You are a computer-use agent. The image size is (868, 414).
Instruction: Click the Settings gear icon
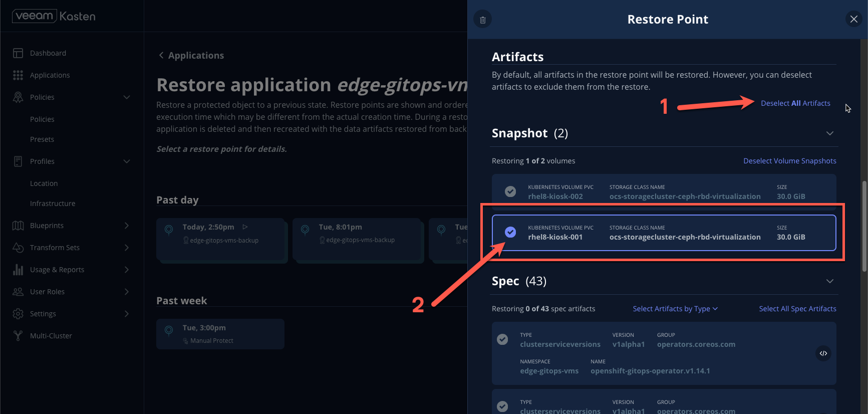18,314
